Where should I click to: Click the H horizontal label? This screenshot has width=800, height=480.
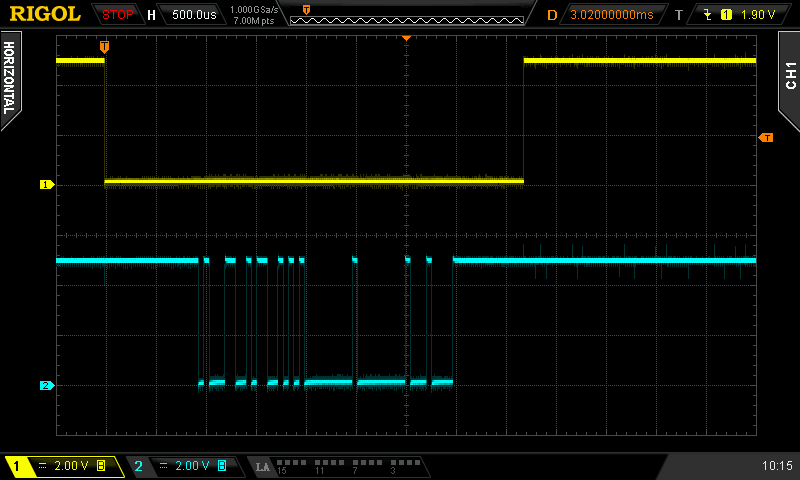click(151, 15)
